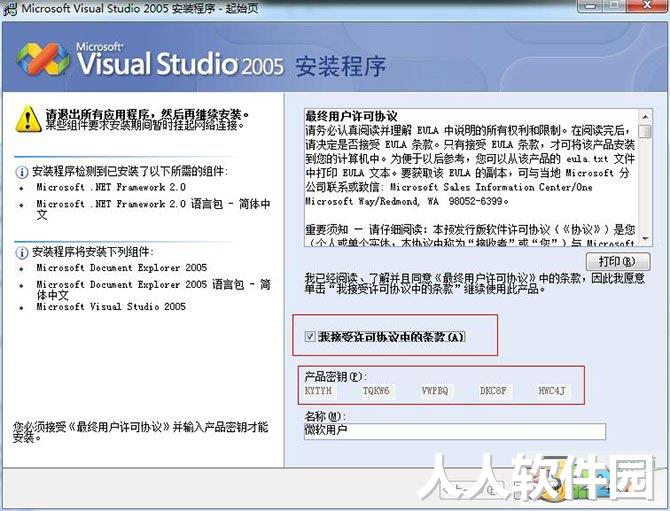Click the fifth product key field MWC4J
Image resolution: width=670 pixels, height=511 pixels.
[x=553, y=391]
